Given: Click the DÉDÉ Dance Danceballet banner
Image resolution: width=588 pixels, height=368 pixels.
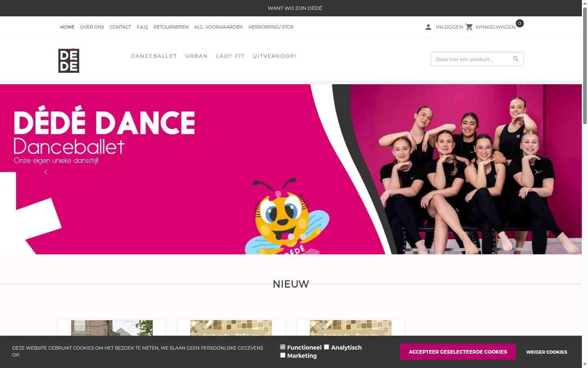Looking at the screenshot, I should tap(291, 169).
